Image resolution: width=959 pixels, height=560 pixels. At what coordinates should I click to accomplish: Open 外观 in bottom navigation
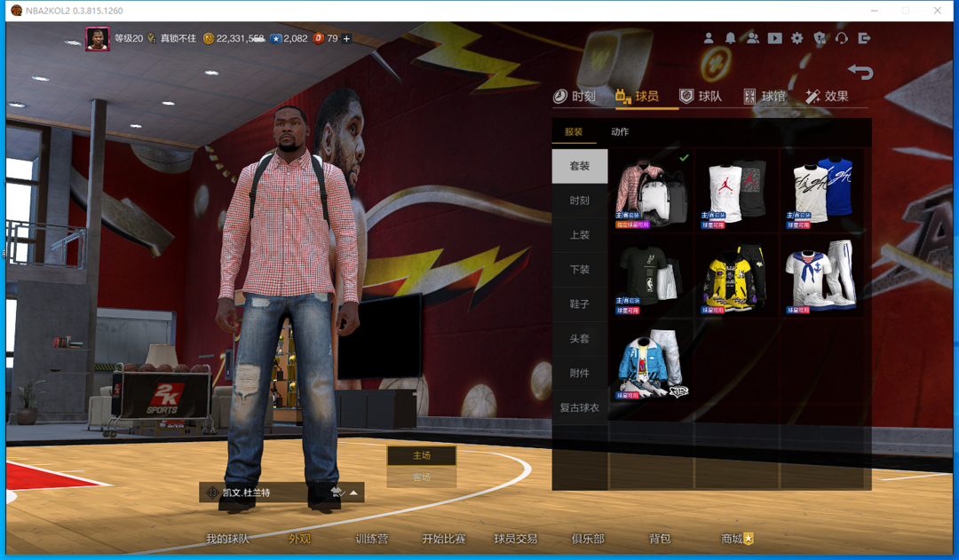click(x=300, y=539)
